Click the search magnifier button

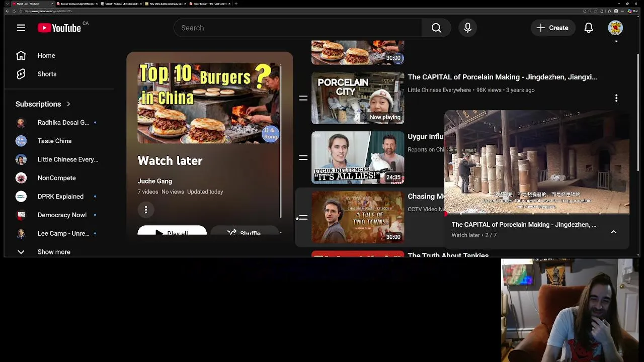tap(436, 28)
